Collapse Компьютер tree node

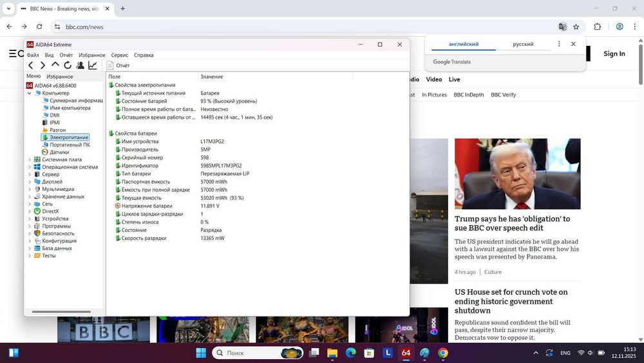30,93
